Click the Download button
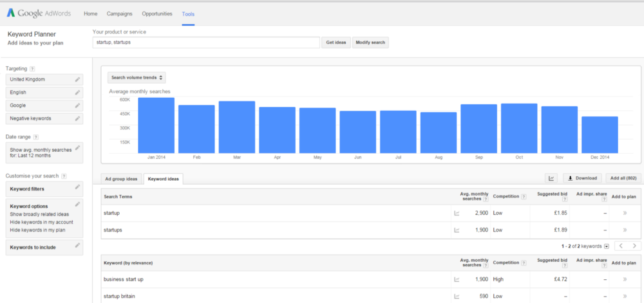644x303 pixels. [582, 178]
